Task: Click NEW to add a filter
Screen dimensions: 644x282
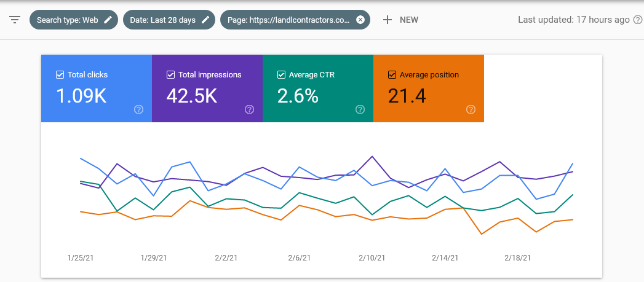Action: (x=408, y=20)
